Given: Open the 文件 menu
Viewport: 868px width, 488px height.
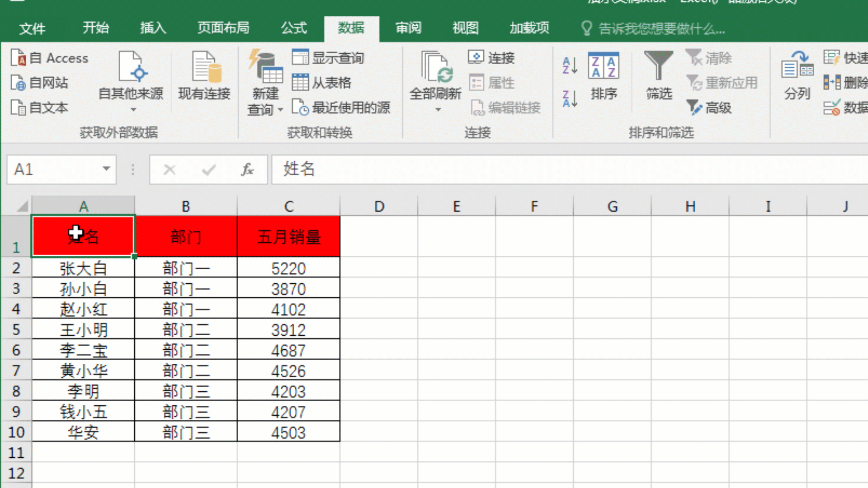Looking at the screenshot, I should (32, 28).
